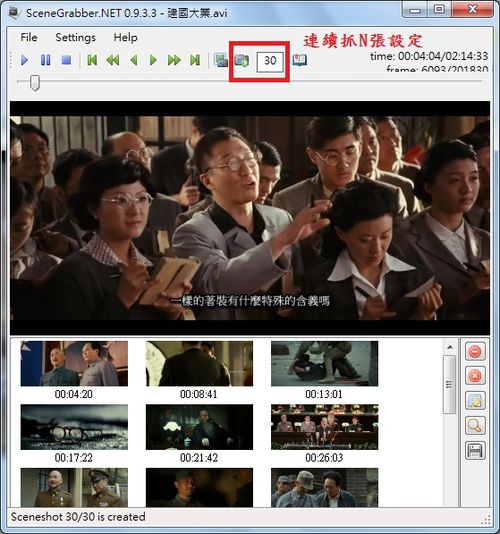
Task: Remove selected sceneshot with red minus icon
Action: [475, 351]
